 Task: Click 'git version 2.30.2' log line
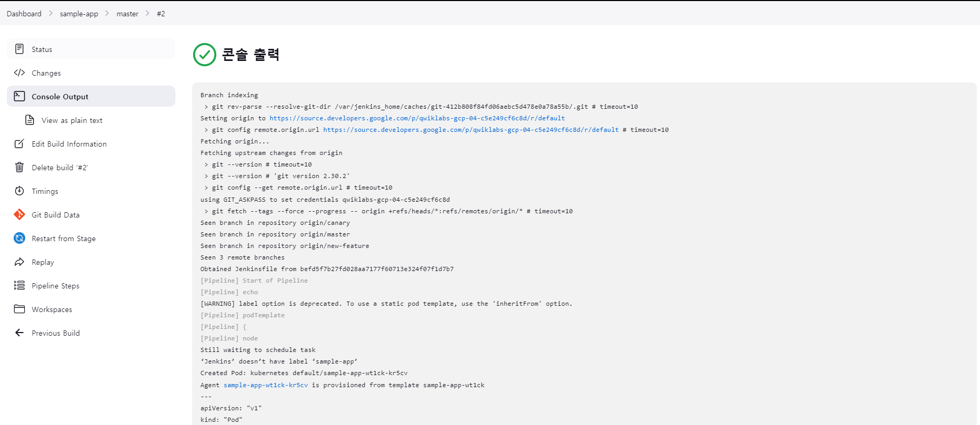point(277,176)
